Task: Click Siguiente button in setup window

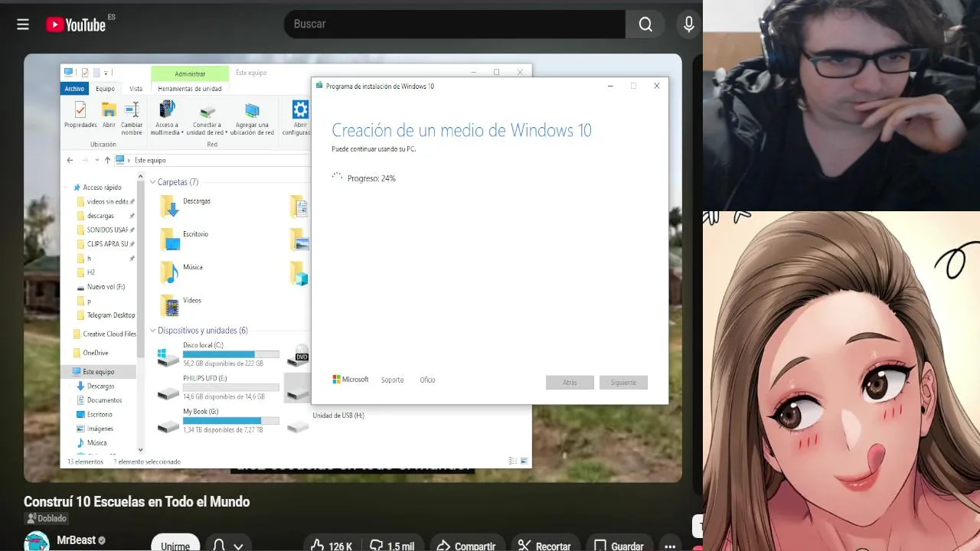Action: pyautogui.click(x=623, y=382)
